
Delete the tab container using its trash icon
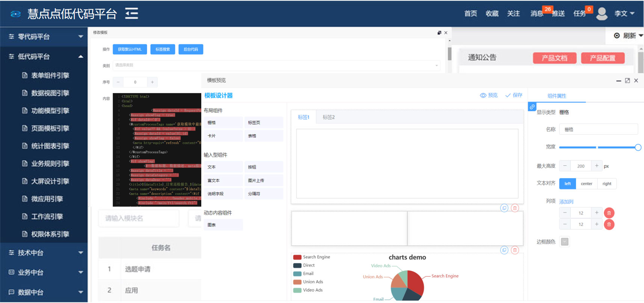[515, 208]
